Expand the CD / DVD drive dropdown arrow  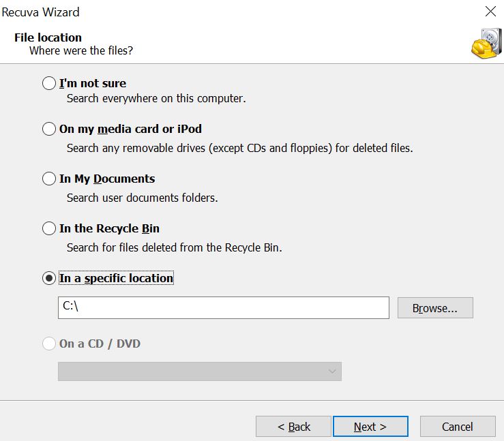[x=332, y=371]
